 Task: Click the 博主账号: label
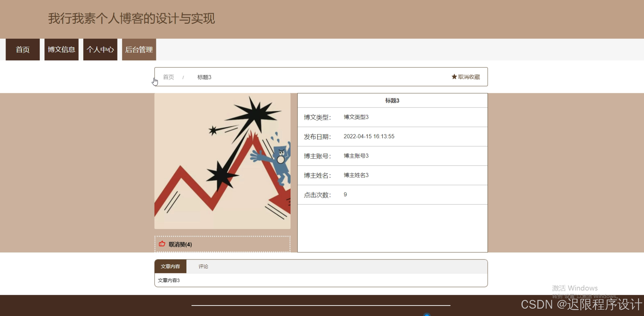point(317,156)
